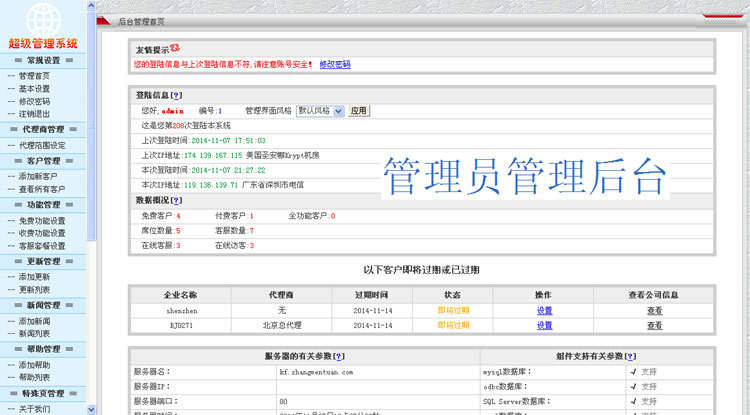The width and height of the screenshot is (750, 415).
Task: Click the shenzhen company name cell
Action: (x=182, y=311)
